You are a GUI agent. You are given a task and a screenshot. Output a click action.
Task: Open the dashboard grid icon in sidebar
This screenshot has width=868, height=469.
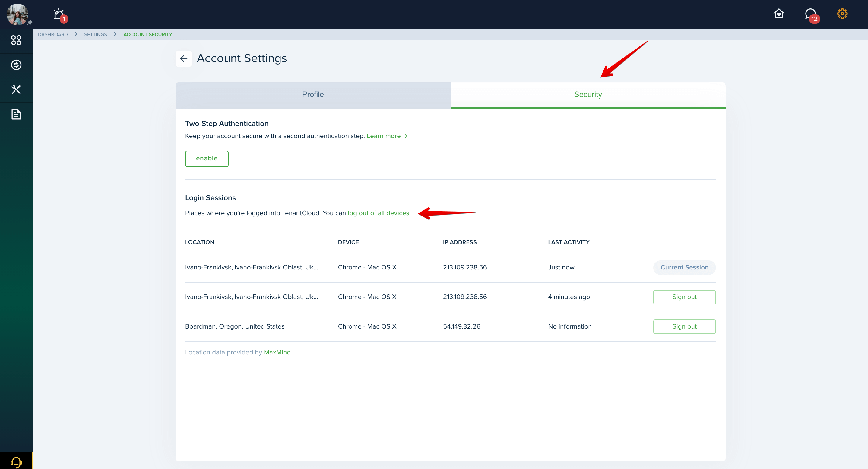pos(16,40)
